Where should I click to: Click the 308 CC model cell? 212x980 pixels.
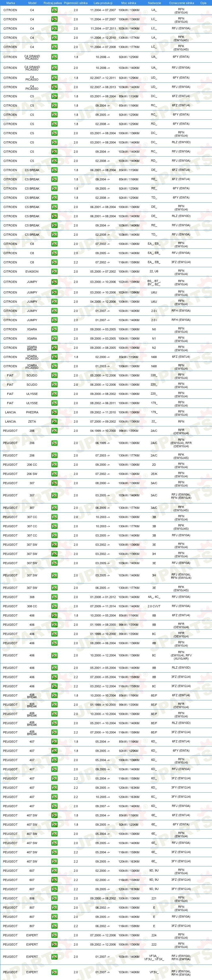tap(32, 606)
